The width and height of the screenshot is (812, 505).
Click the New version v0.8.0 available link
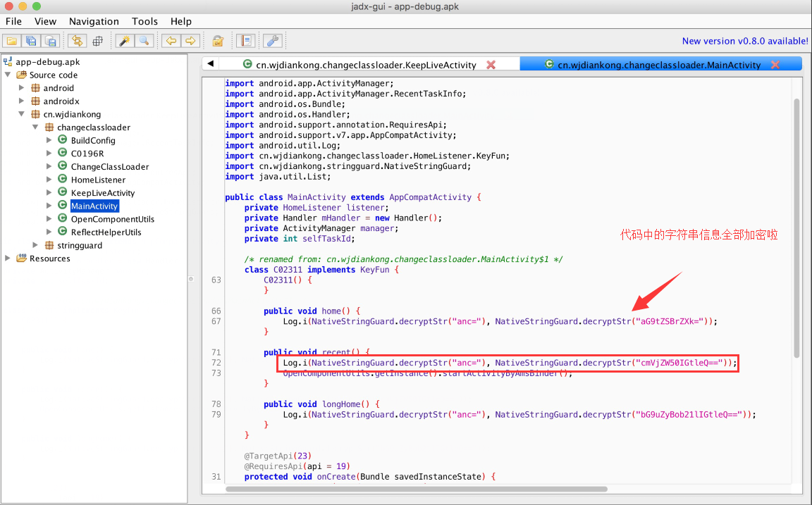pyautogui.click(x=744, y=41)
